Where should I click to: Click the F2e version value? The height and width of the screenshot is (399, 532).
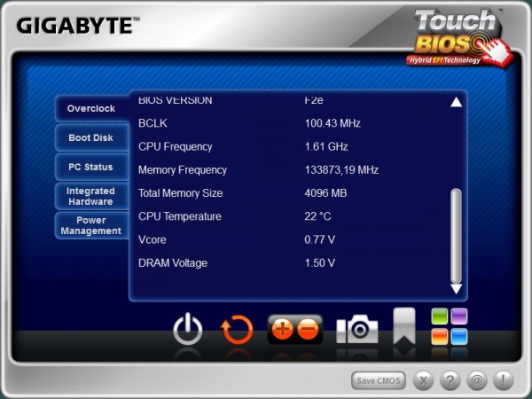[x=314, y=100]
